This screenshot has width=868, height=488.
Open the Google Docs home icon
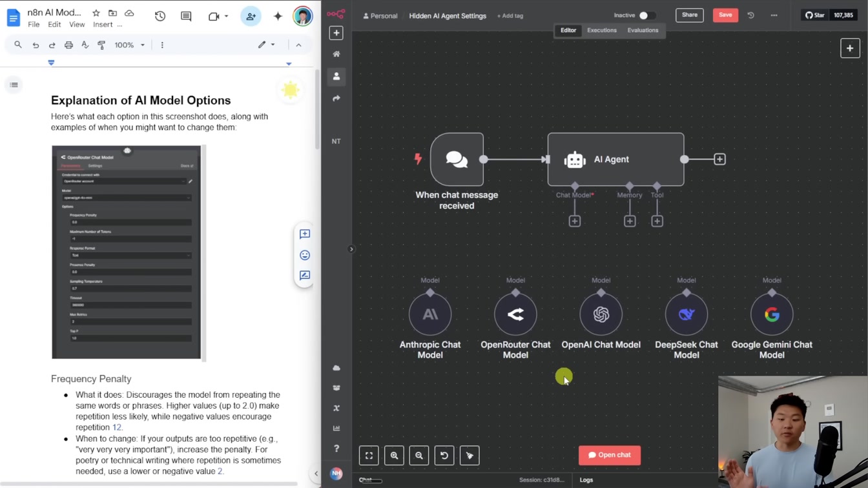(x=13, y=17)
